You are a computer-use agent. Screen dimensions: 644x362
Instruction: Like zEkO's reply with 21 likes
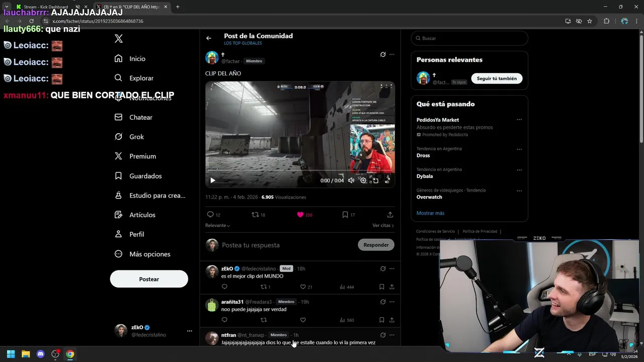click(x=306, y=287)
